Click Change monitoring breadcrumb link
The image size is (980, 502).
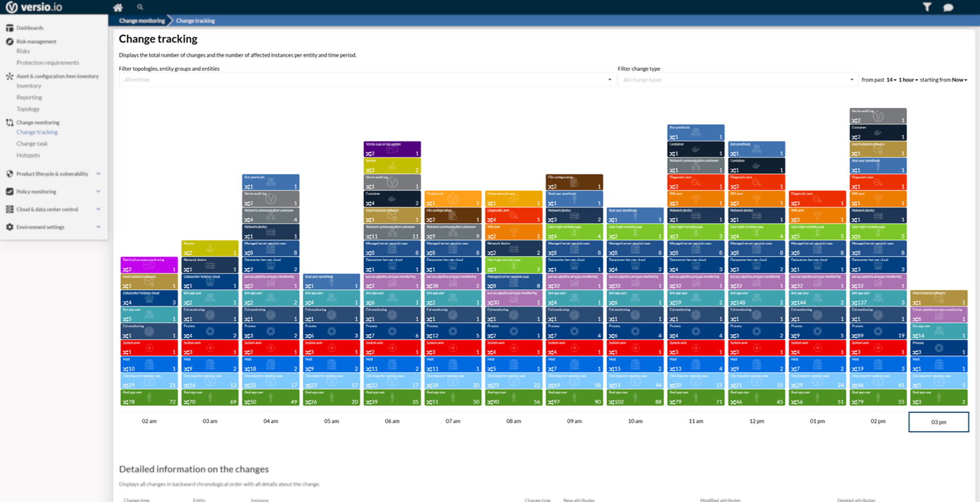click(142, 21)
